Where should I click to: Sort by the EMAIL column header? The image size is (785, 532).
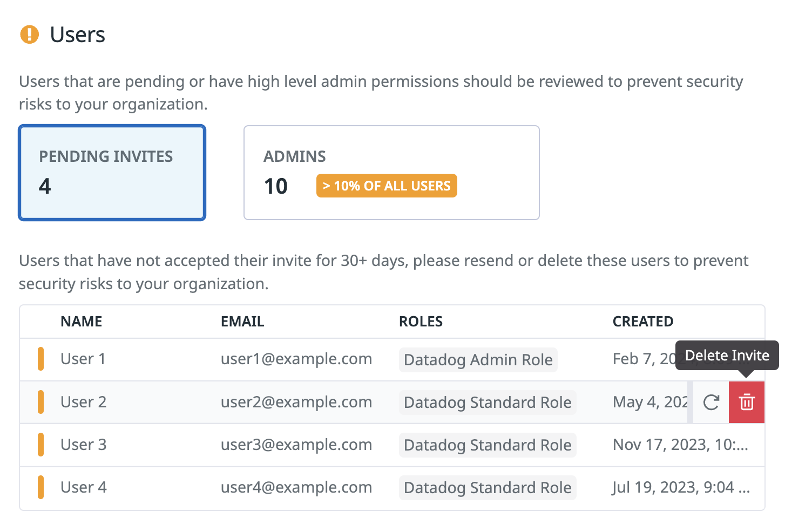(242, 322)
